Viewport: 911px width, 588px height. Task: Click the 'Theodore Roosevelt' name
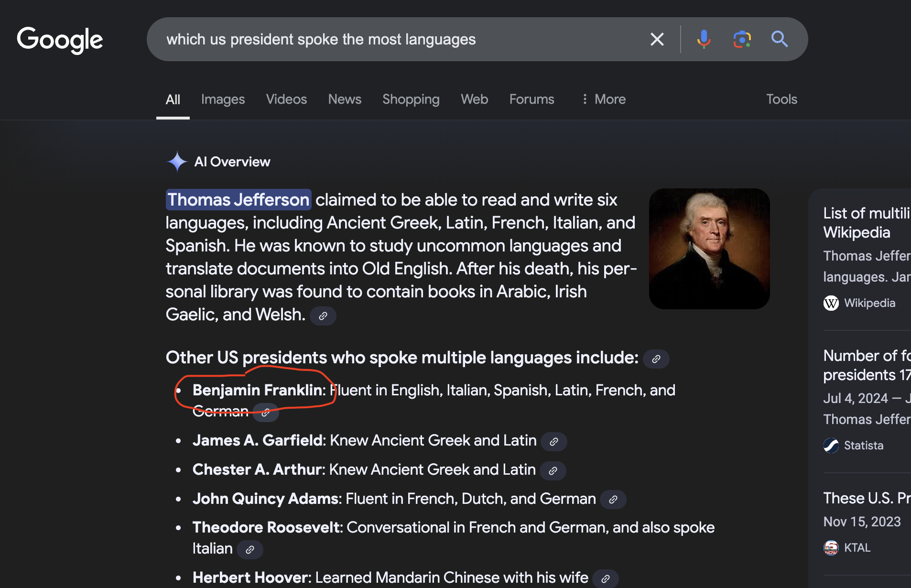[x=266, y=527]
